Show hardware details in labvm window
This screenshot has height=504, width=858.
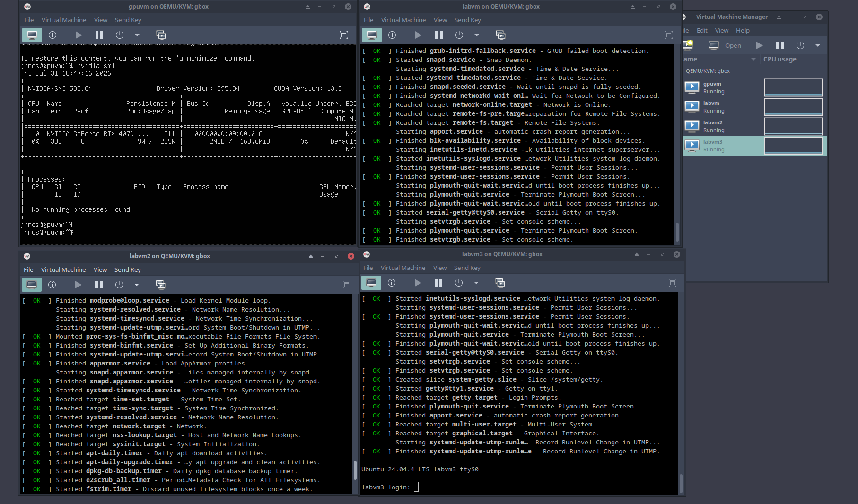point(392,35)
